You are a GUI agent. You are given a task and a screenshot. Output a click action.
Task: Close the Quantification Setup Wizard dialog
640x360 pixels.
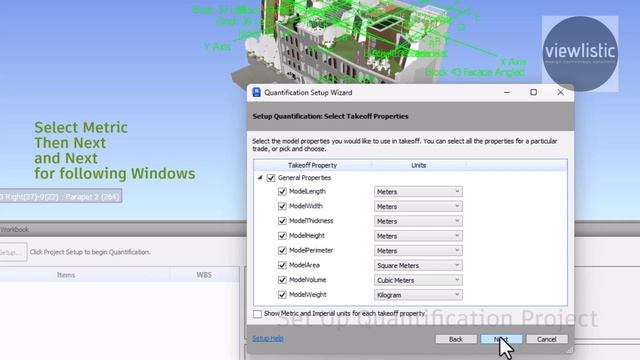pyautogui.click(x=560, y=92)
